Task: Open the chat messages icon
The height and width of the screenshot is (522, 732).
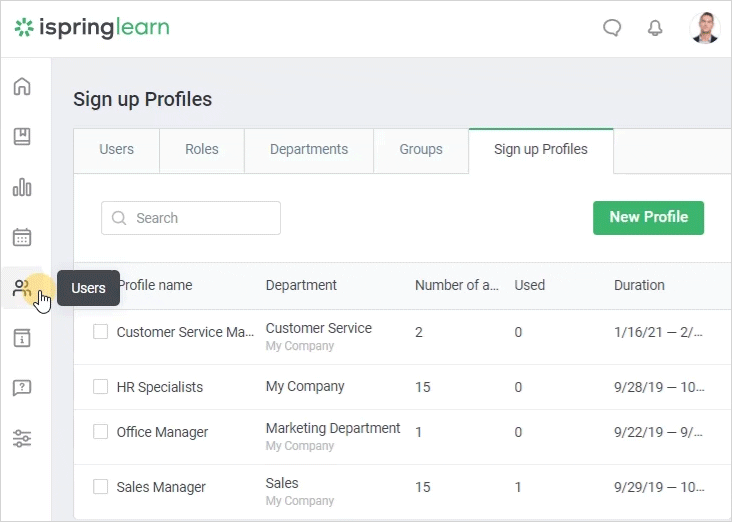Action: click(x=612, y=28)
